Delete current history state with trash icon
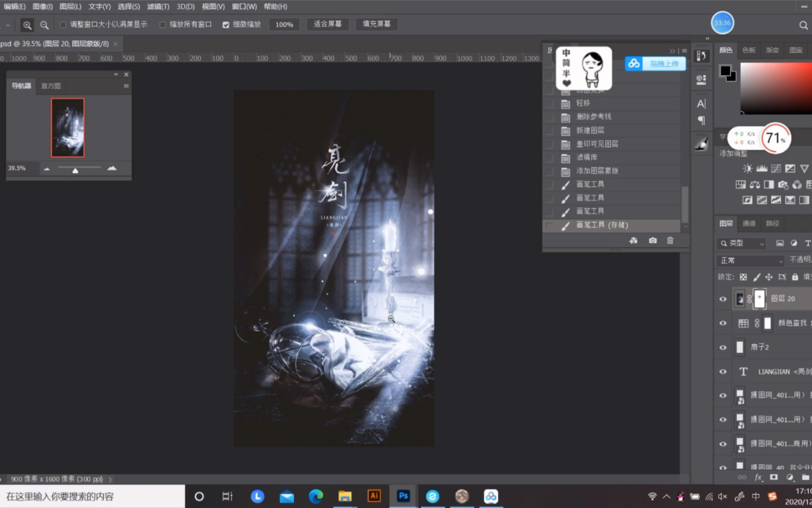The width and height of the screenshot is (812, 508). (670, 240)
